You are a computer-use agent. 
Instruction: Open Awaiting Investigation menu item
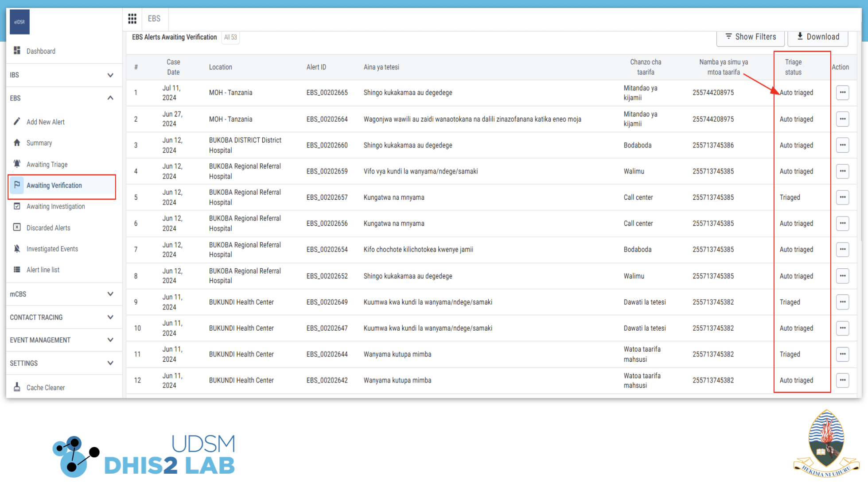(x=55, y=206)
